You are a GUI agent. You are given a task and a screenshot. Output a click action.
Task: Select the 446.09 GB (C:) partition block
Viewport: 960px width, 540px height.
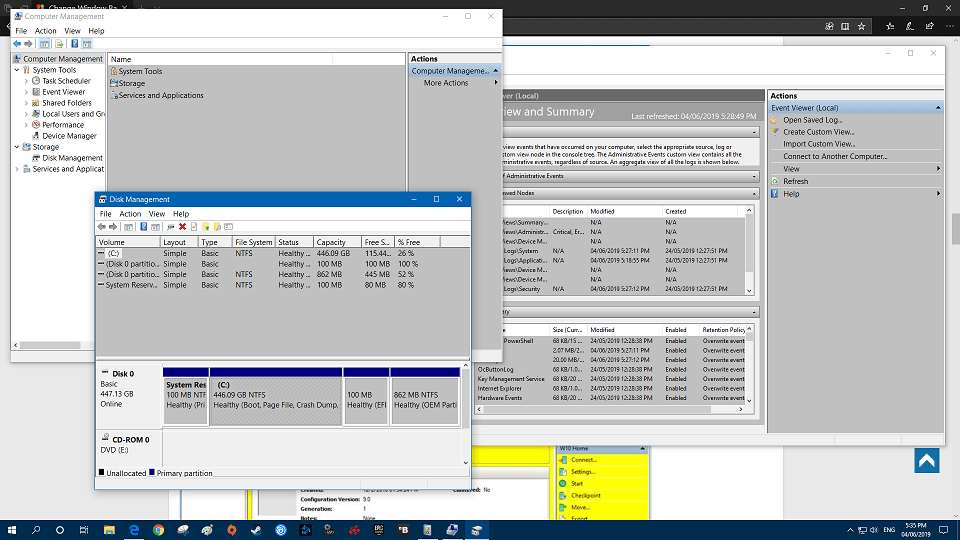[276, 401]
